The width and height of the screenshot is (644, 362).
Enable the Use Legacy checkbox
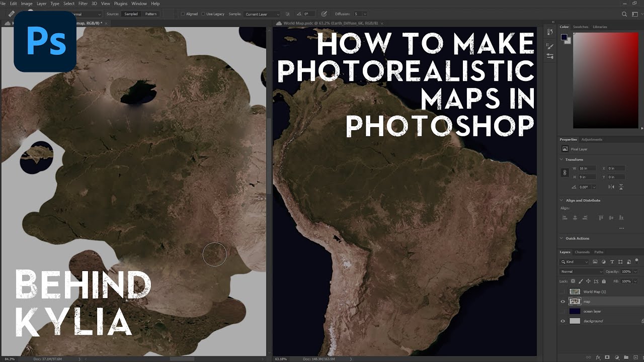pyautogui.click(x=203, y=14)
